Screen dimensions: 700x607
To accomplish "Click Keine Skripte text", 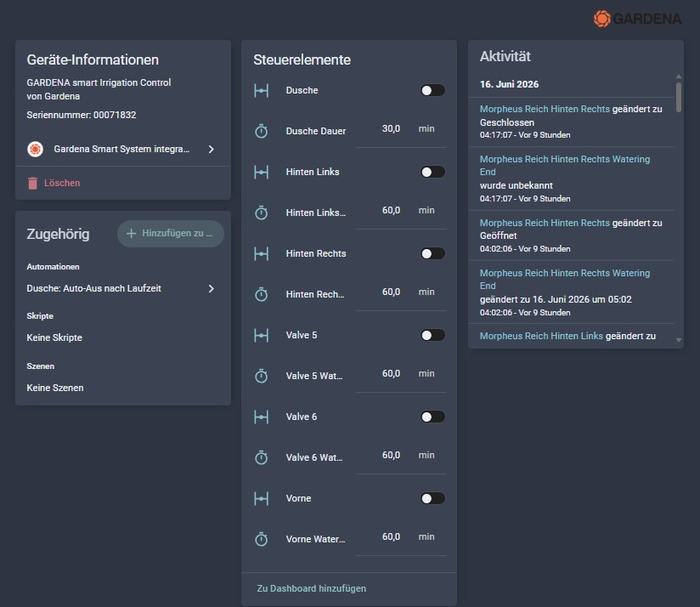I will [54, 338].
